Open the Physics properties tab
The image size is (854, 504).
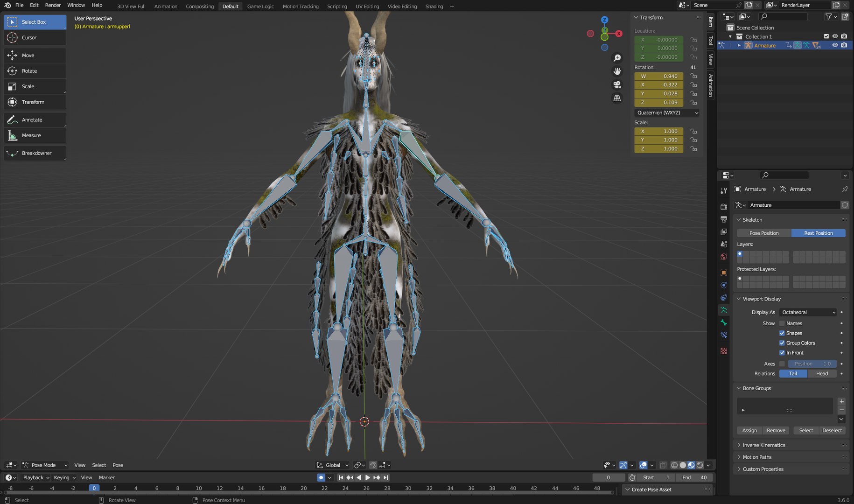pyautogui.click(x=724, y=285)
